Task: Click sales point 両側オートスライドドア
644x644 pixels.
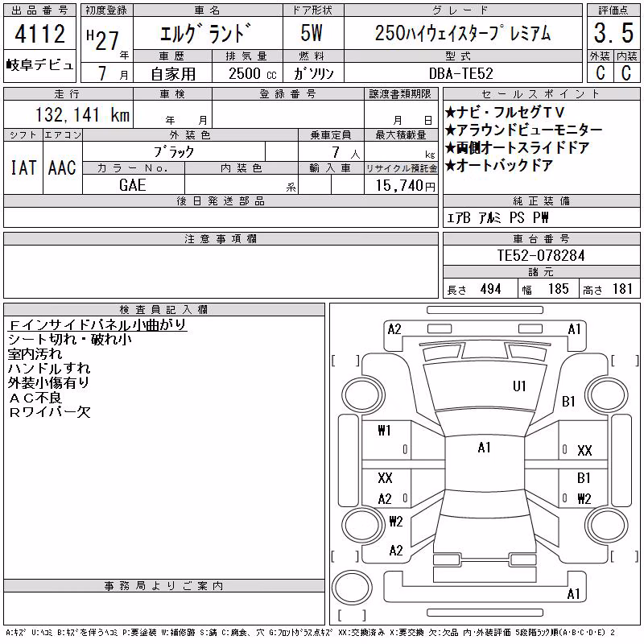Action: (x=518, y=147)
